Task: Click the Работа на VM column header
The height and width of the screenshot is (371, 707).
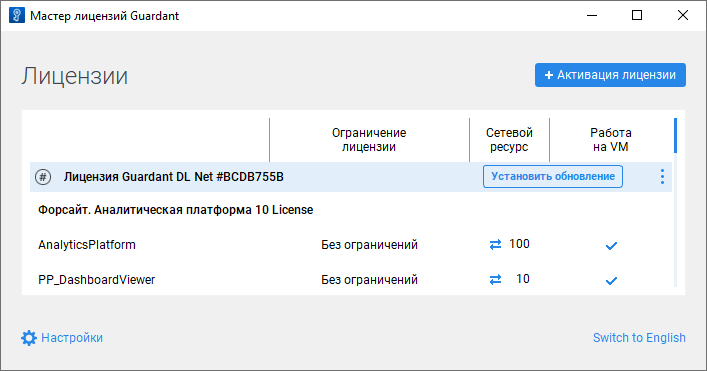Action: click(611, 140)
